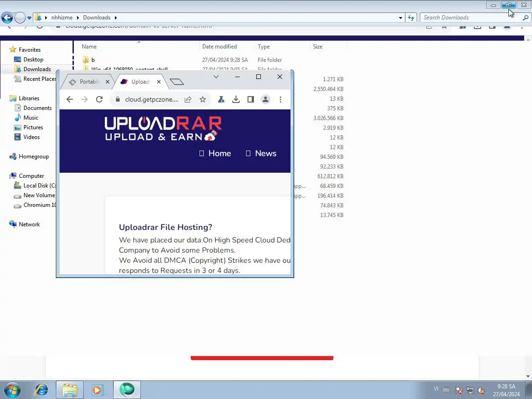Click Explorer Back button
The width and height of the screenshot is (532, 399).
7,18
